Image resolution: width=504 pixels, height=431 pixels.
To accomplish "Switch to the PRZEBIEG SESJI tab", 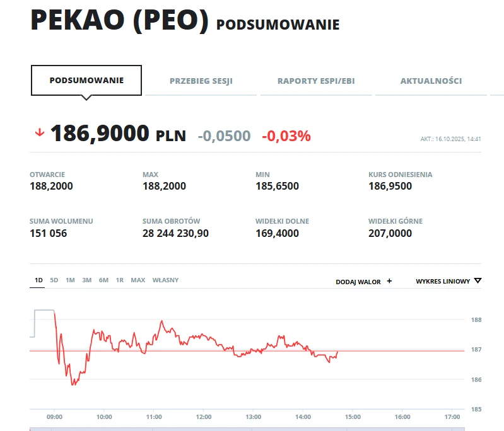I will (201, 81).
